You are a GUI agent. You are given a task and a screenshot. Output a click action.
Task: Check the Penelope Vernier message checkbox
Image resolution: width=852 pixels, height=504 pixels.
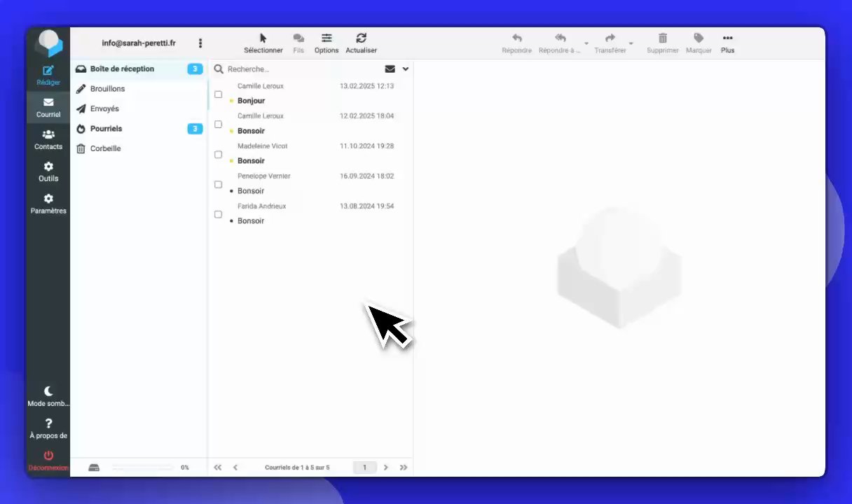point(218,184)
